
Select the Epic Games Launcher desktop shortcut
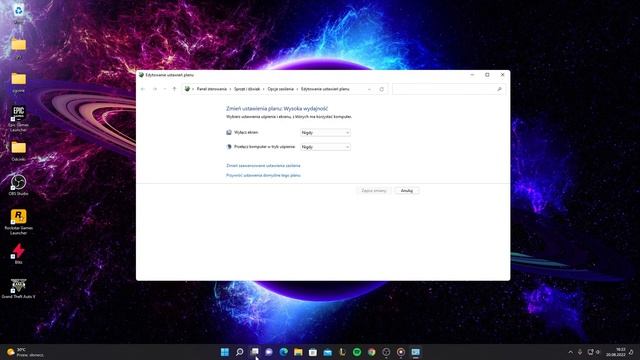click(18, 118)
